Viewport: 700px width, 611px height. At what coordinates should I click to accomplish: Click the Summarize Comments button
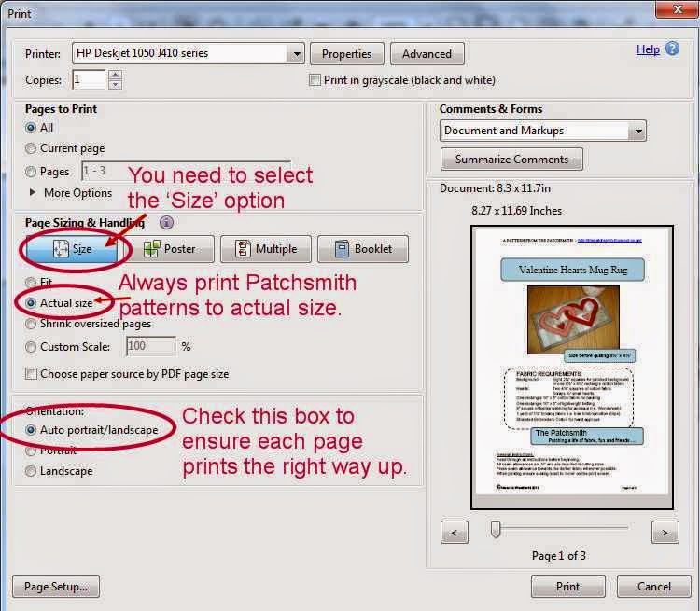tap(511, 160)
